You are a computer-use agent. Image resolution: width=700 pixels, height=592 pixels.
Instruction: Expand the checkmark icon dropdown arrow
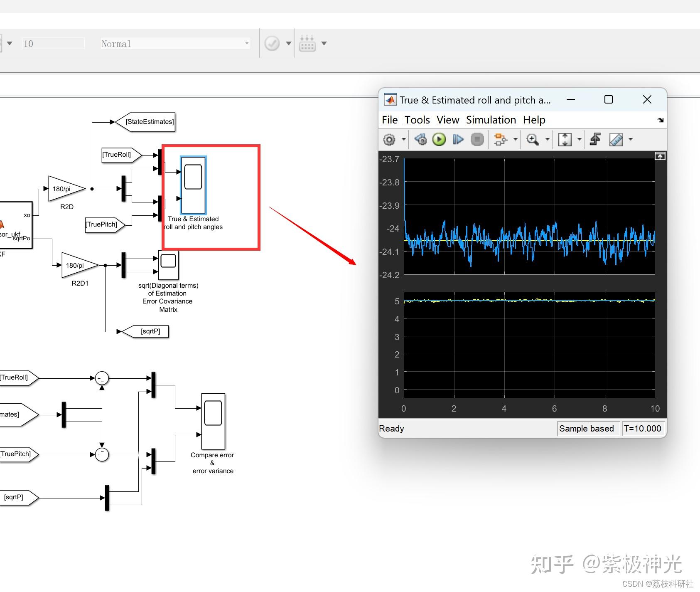coord(289,43)
